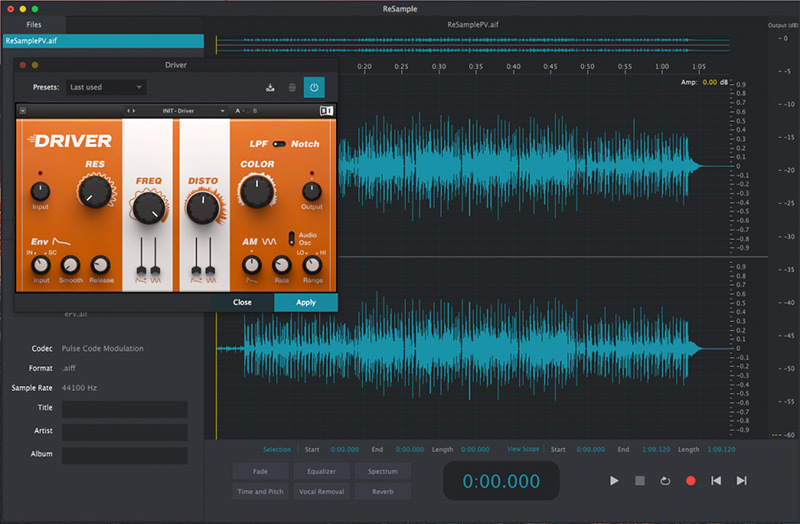800x524 pixels.
Task: Toggle the Driver plugin power button
Action: tap(314, 88)
